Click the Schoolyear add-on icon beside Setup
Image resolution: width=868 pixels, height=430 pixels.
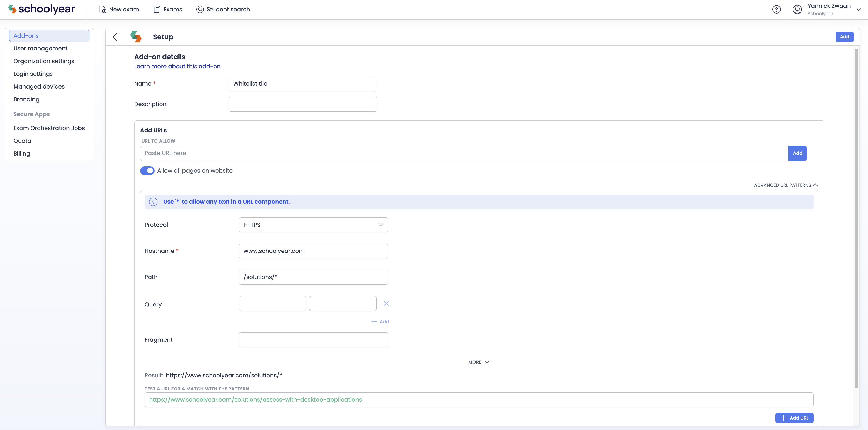[136, 37]
